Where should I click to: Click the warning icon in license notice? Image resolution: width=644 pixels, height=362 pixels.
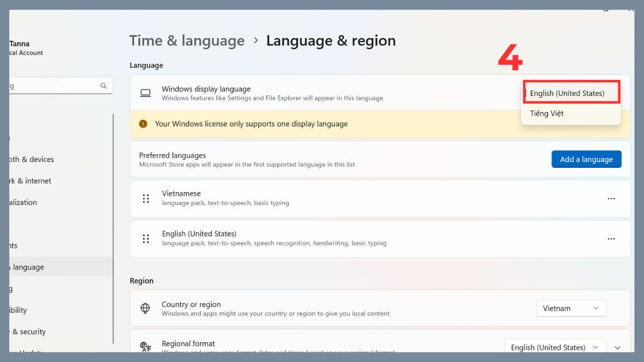click(x=143, y=124)
